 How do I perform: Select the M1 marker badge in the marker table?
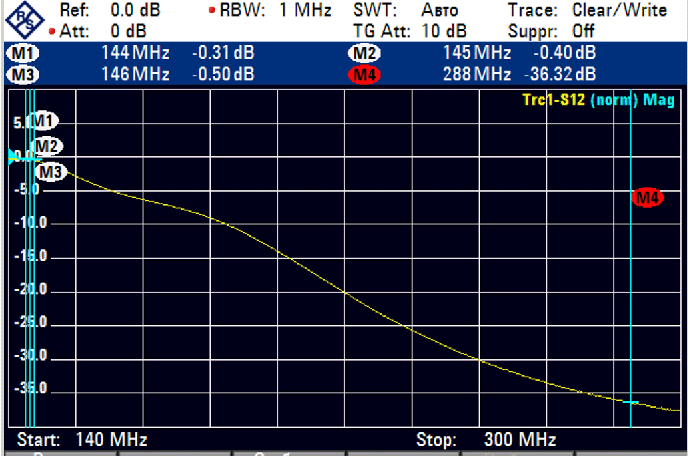[22, 52]
